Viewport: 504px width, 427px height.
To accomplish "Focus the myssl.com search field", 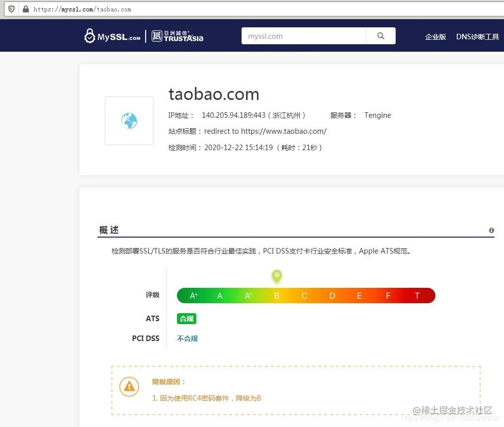I will pyautogui.click(x=304, y=36).
